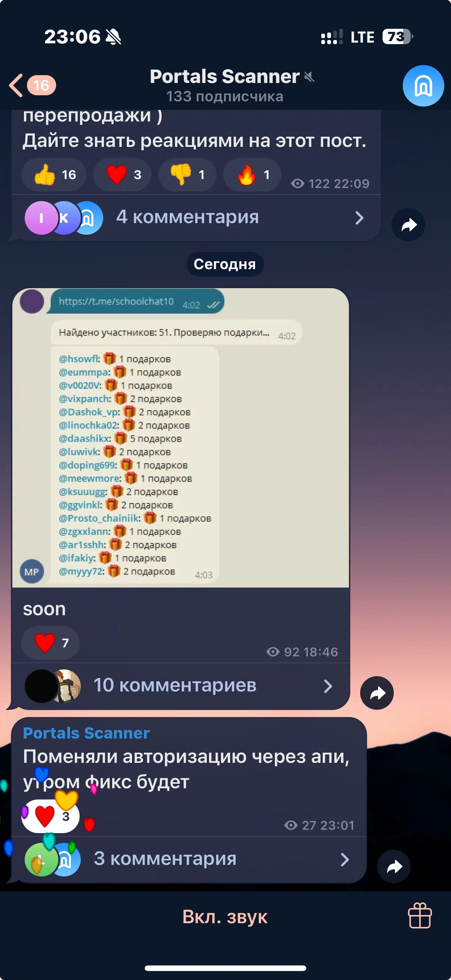Expand the 10 комментариев thread
This screenshot has height=980, width=451.
click(x=180, y=686)
